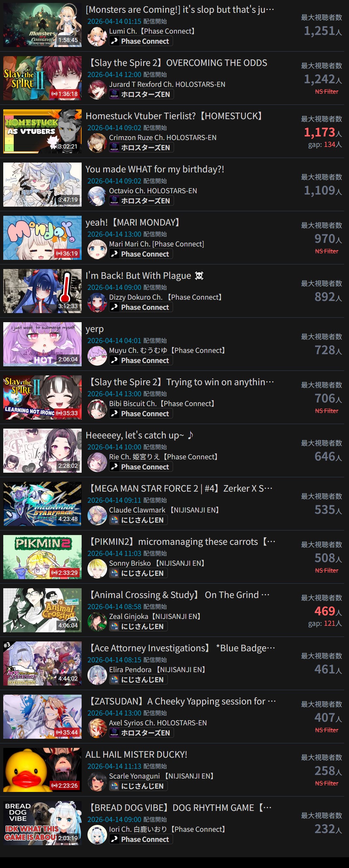This screenshot has width=349, height=868.
Task: Open MARI MONDAY stream thumbnail
Action: [x=42, y=238]
